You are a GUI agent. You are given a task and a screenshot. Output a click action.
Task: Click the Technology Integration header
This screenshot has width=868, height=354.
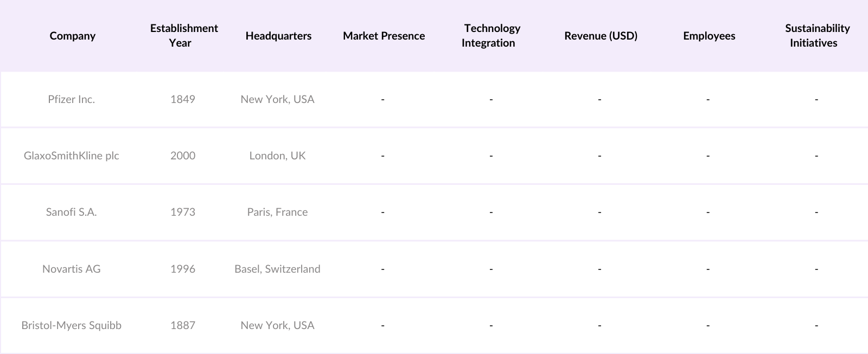tap(491, 36)
